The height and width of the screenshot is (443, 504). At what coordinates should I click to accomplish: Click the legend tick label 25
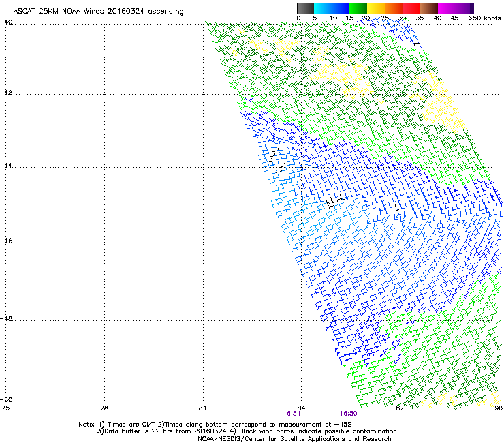(x=385, y=18)
